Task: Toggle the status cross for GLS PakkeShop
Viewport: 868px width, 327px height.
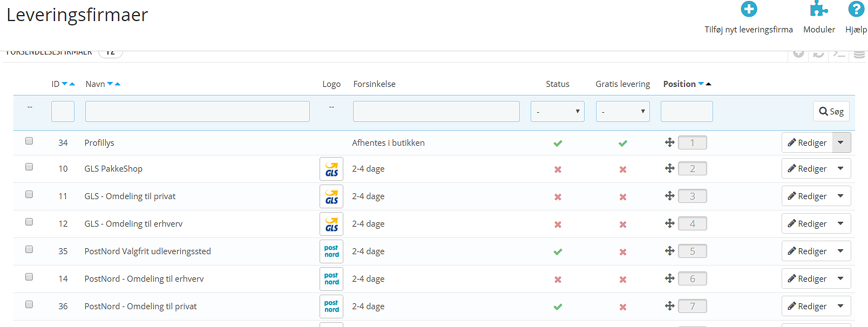Action: (558, 169)
